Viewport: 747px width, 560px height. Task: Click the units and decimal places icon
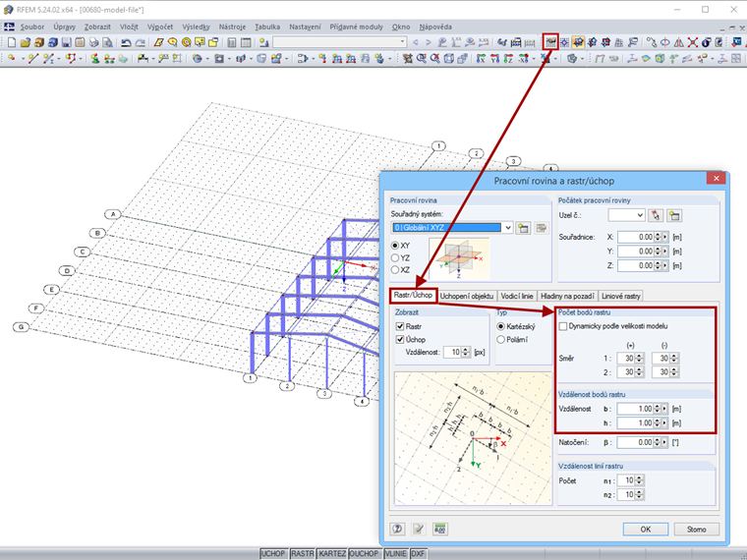point(440,529)
